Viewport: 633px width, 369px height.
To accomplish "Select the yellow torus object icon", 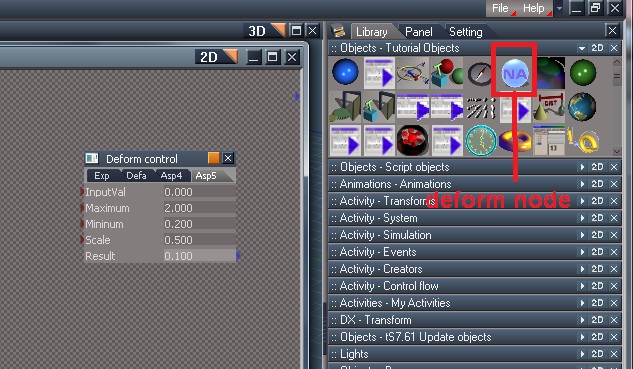I will (515, 141).
